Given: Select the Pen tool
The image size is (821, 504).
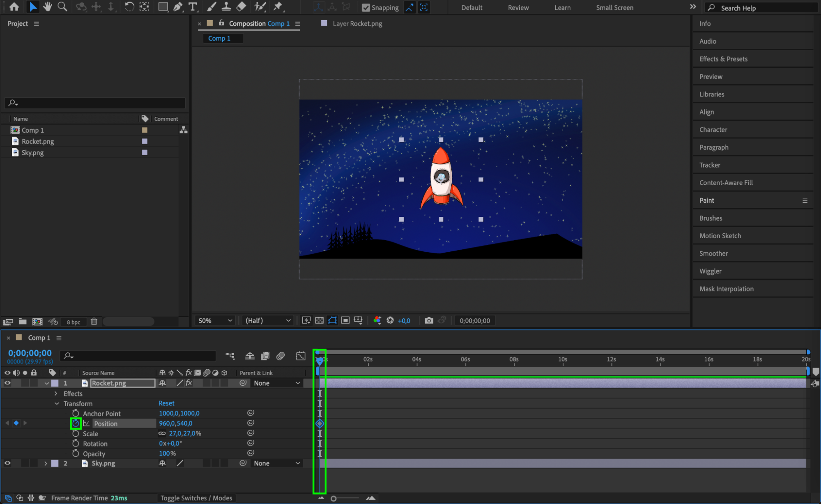Looking at the screenshot, I should (x=178, y=7).
